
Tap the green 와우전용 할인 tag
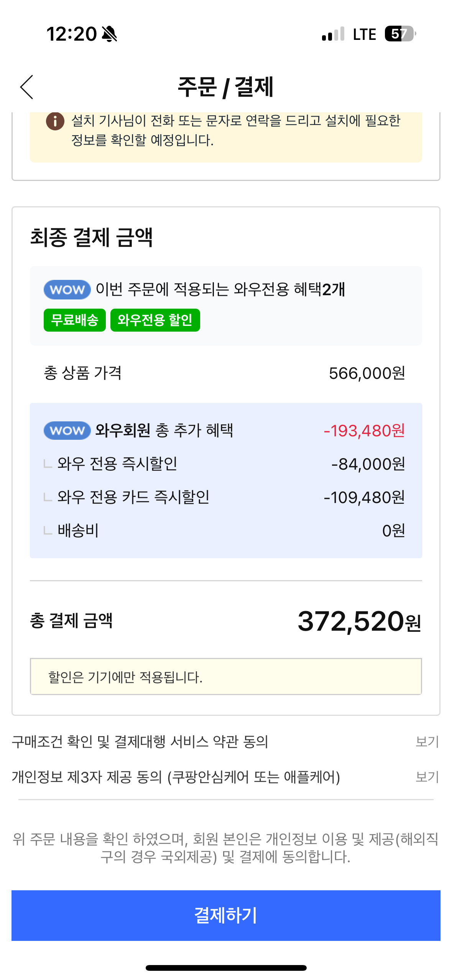[155, 320]
